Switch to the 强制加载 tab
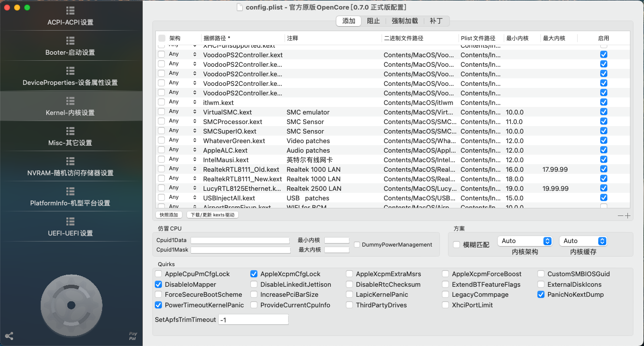The width and height of the screenshot is (644, 346). coord(405,21)
